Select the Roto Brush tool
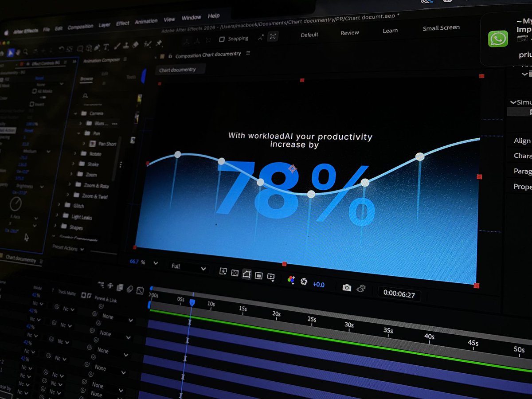Viewport: 532px width, 399px height. click(x=148, y=44)
